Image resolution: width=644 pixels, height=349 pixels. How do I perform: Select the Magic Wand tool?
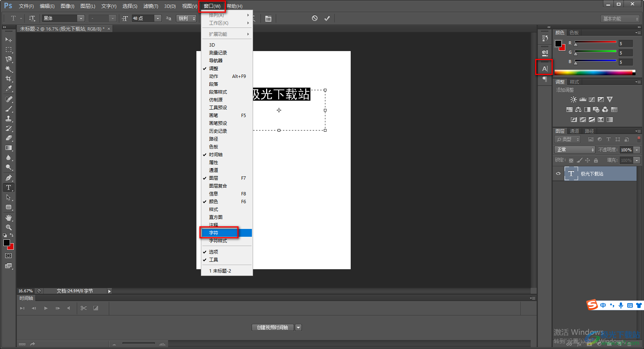(x=9, y=69)
